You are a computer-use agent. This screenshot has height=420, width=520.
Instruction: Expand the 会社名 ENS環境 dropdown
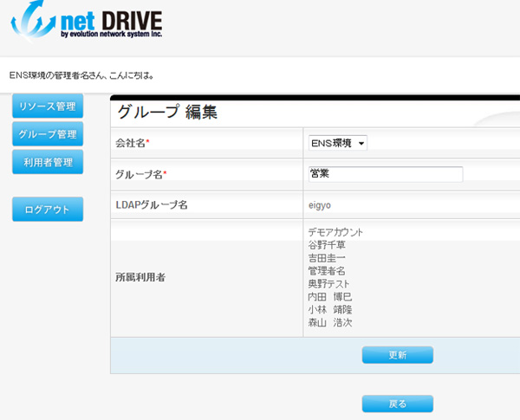tap(338, 142)
